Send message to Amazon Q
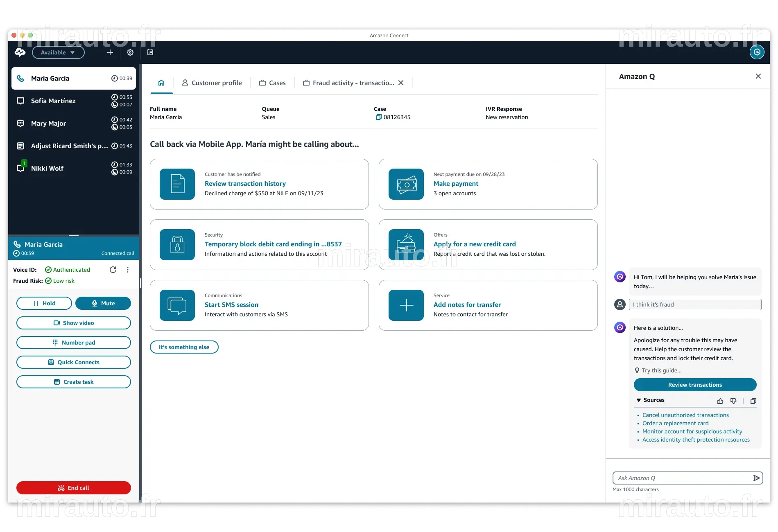The height and width of the screenshot is (532, 778). [x=756, y=478]
